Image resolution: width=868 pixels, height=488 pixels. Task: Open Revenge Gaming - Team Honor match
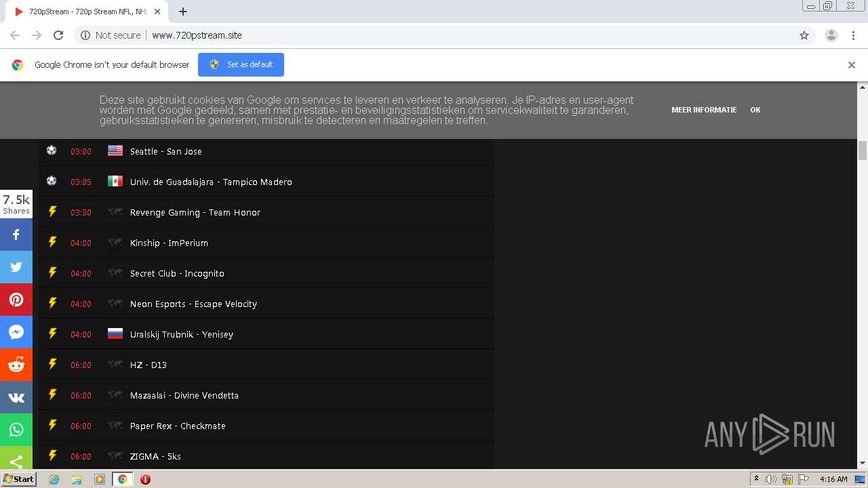tap(195, 212)
